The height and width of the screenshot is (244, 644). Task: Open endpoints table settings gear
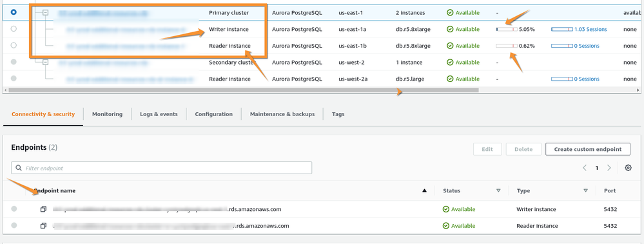[628, 168]
